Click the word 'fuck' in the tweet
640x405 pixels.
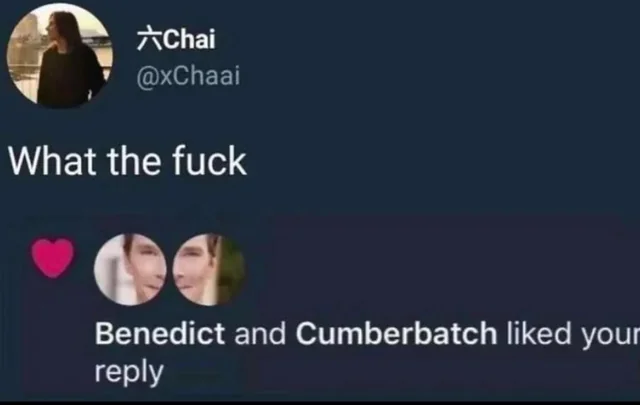click(x=209, y=161)
